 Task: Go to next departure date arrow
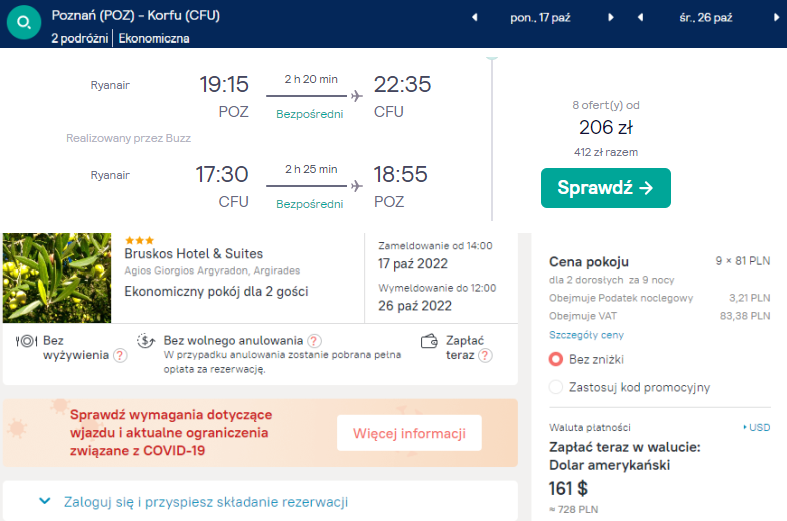click(611, 18)
